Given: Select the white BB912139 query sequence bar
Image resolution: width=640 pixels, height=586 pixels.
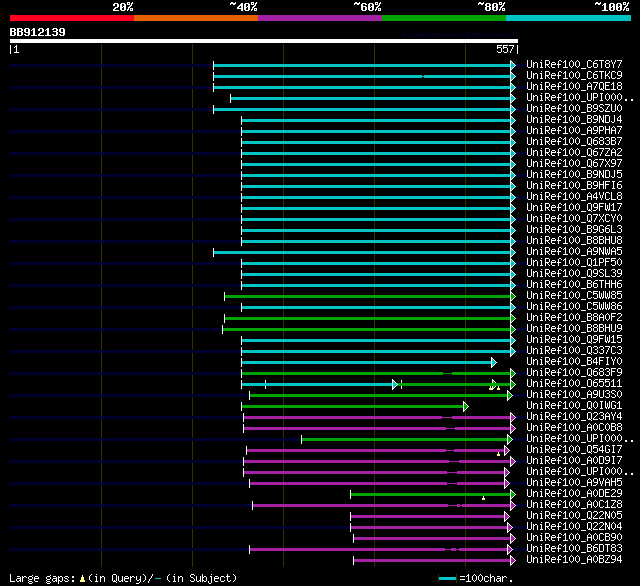Looking at the screenshot, I should (x=264, y=41).
